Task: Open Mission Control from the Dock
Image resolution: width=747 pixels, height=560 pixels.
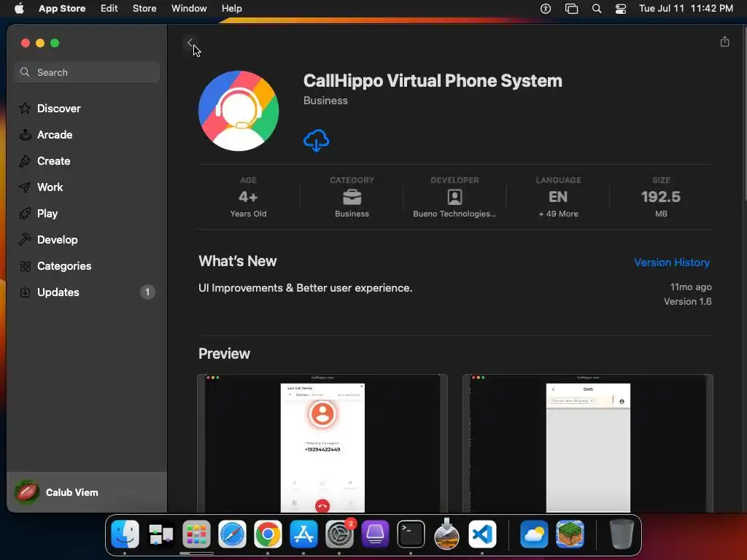Action: (160, 534)
